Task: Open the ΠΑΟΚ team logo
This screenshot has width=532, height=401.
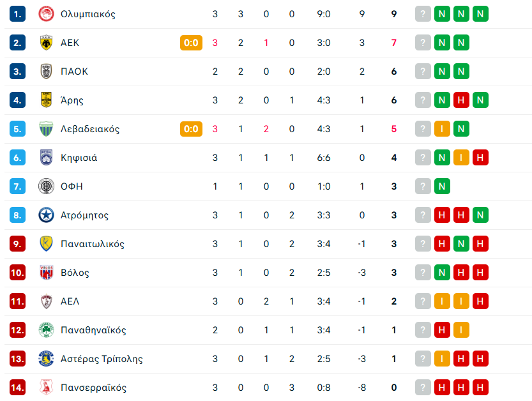Action: tap(46, 72)
